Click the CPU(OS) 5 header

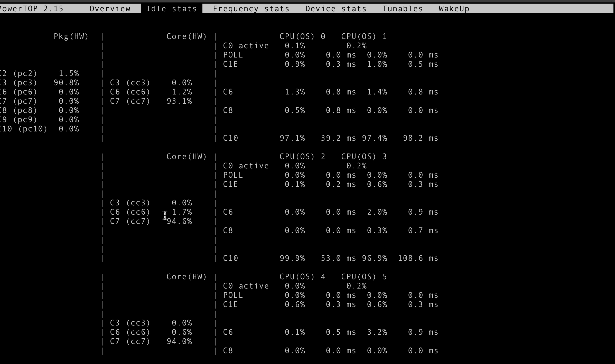pos(364,277)
